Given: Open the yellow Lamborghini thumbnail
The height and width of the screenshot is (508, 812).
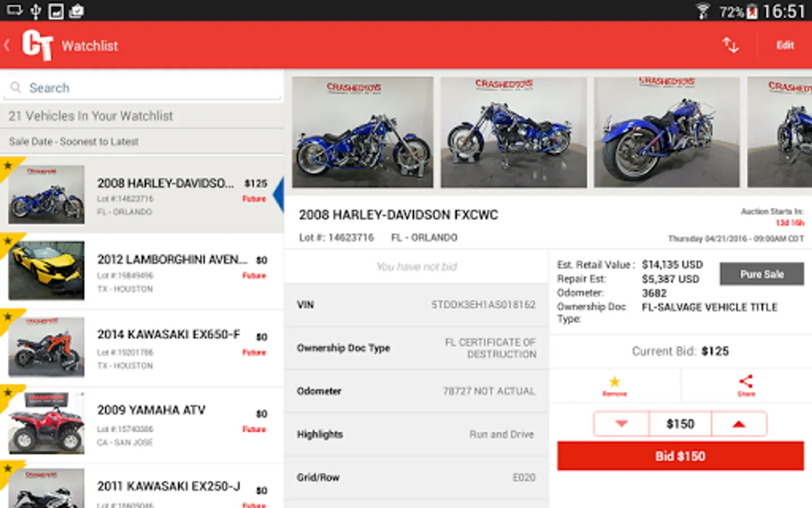Looking at the screenshot, I should 46,270.
